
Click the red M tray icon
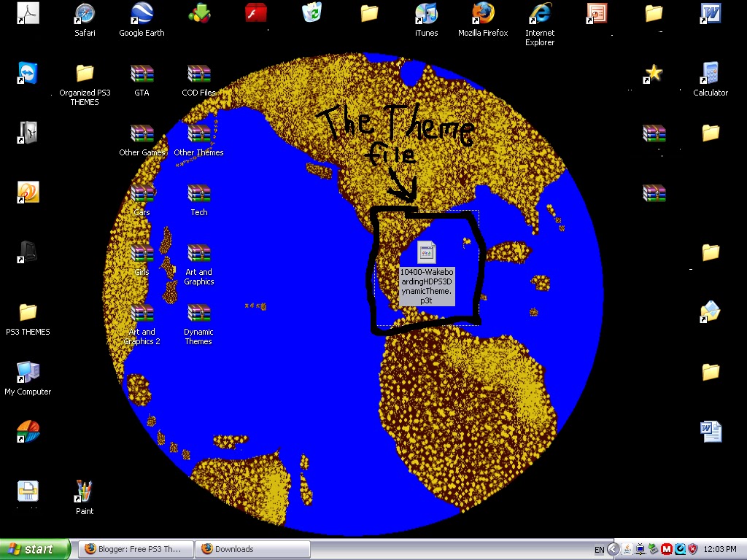666,550
